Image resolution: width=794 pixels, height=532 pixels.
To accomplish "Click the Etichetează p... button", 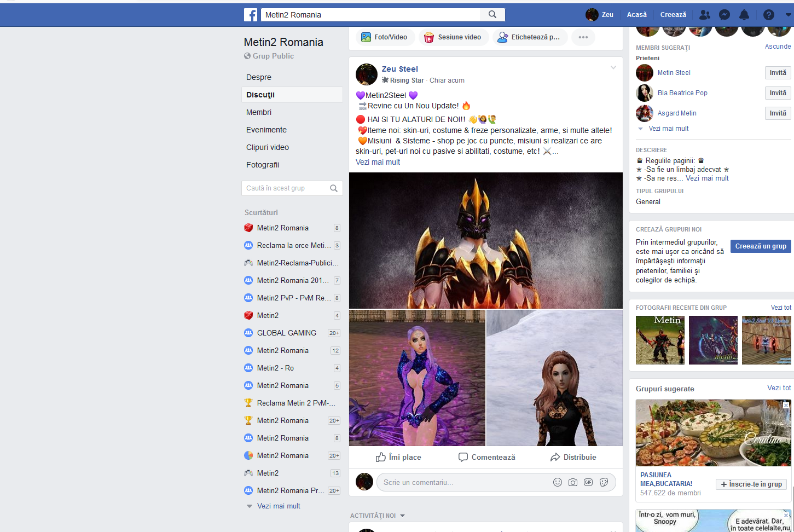I will pyautogui.click(x=529, y=37).
